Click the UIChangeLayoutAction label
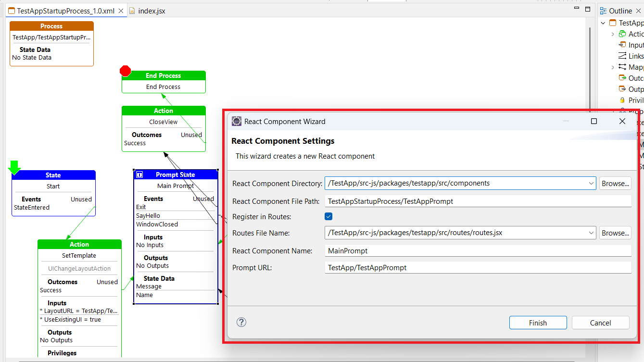644x362 pixels. (79, 268)
